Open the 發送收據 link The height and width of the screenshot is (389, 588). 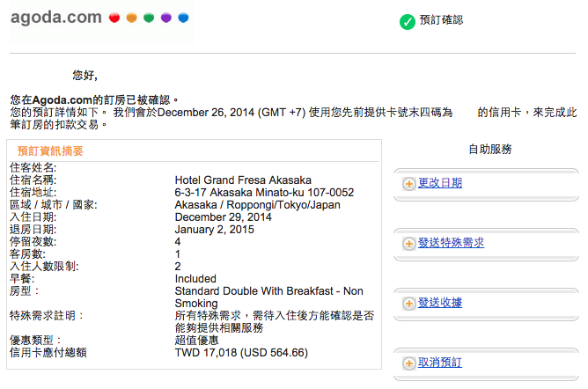point(440,303)
